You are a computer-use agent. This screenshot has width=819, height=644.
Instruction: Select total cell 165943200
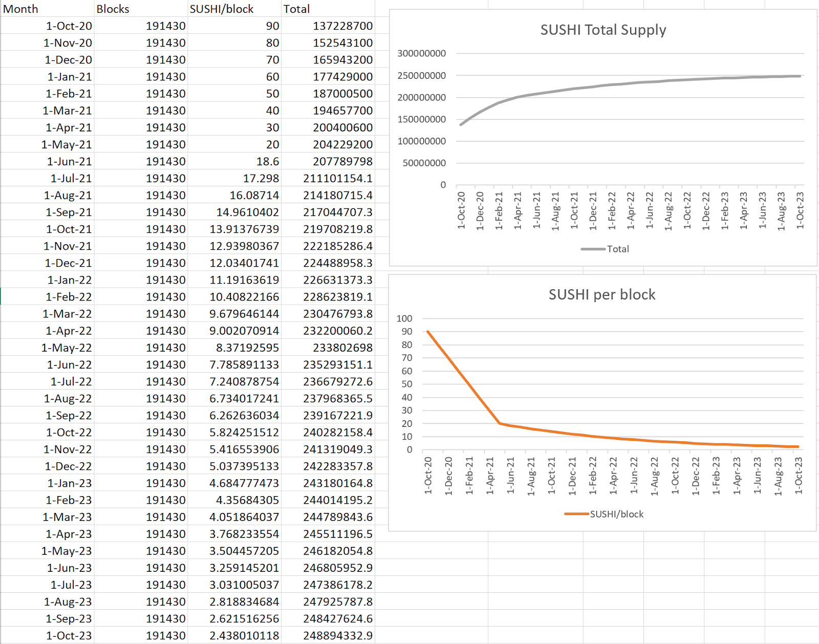[328, 59]
